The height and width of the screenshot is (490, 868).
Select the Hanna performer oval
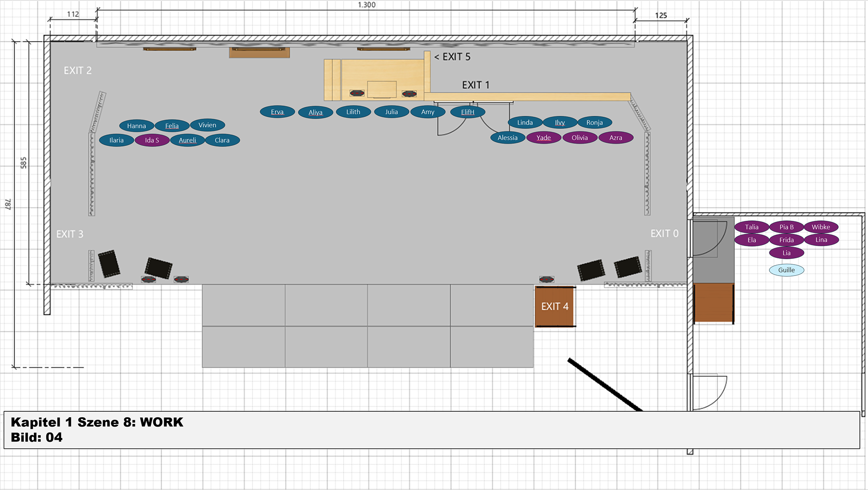pos(136,126)
